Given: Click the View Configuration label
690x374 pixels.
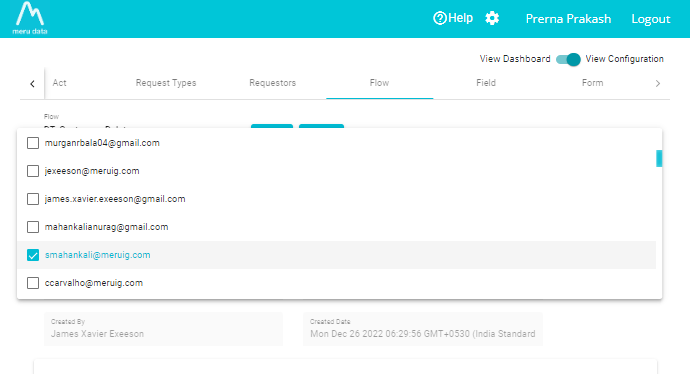Looking at the screenshot, I should (624, 59).
